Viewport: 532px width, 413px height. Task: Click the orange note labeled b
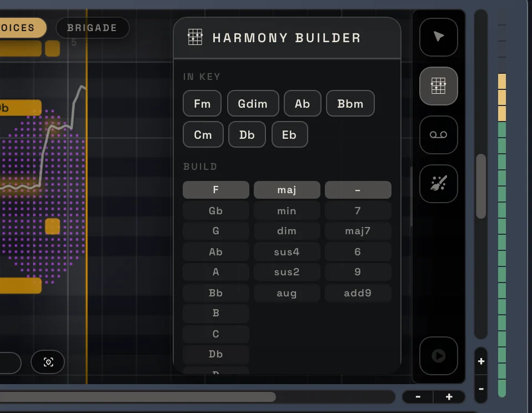tap(21, 108)
